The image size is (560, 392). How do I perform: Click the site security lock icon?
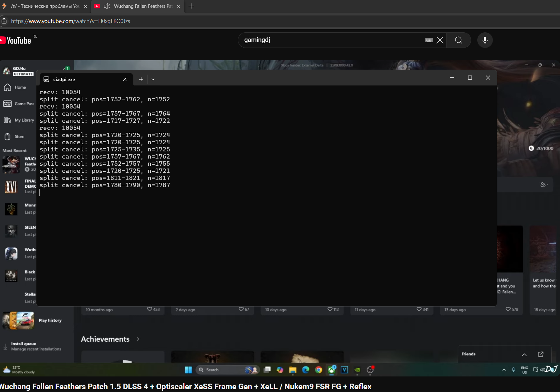pos(4,21)
